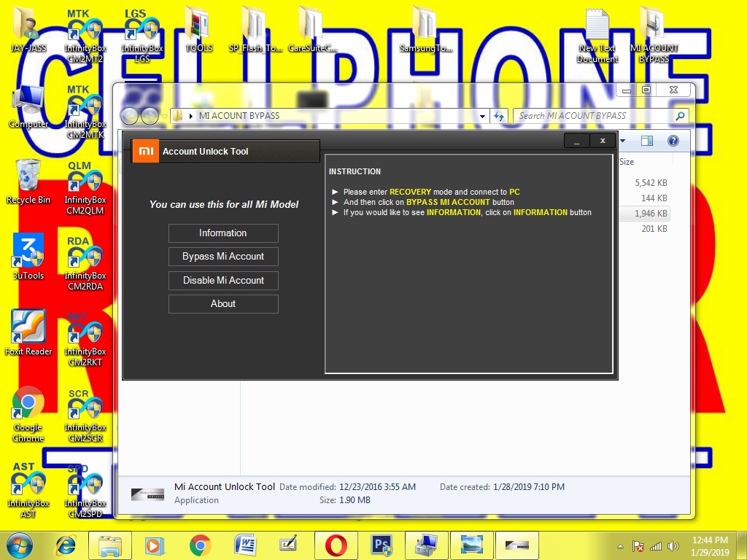This screenshot has height=560, width=747.
Task: Click Explorer Forward navigation button
Action: click(x=150, y=116)
